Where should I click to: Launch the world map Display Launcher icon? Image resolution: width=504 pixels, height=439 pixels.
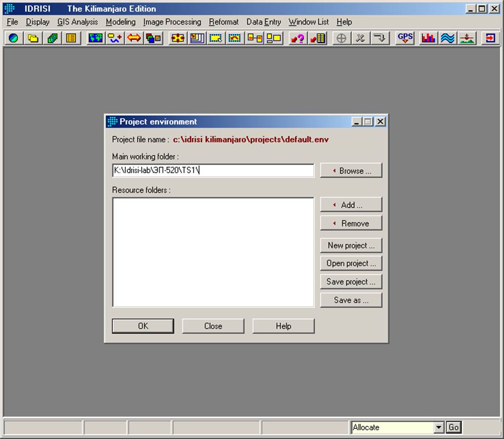(96, 38)
